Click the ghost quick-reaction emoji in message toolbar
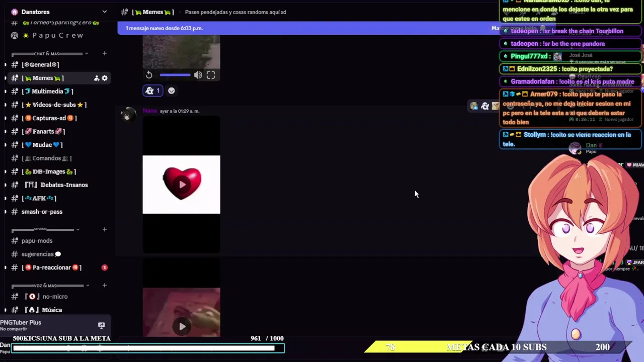The image size is (644, 362). [485, 106]
